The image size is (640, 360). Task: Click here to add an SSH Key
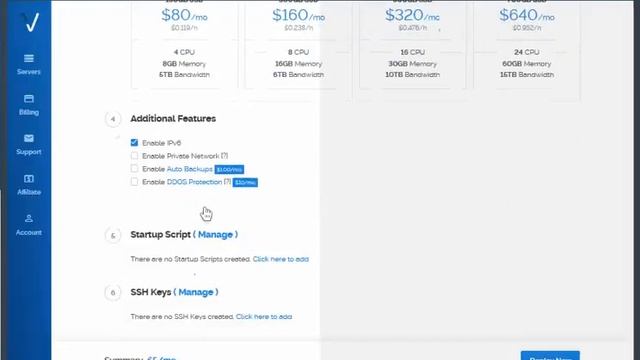(264, 317)
